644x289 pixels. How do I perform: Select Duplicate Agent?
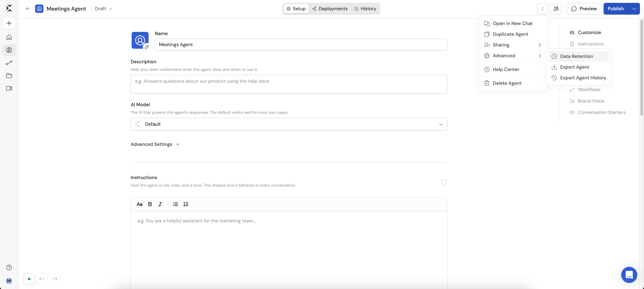click(513, 34)
